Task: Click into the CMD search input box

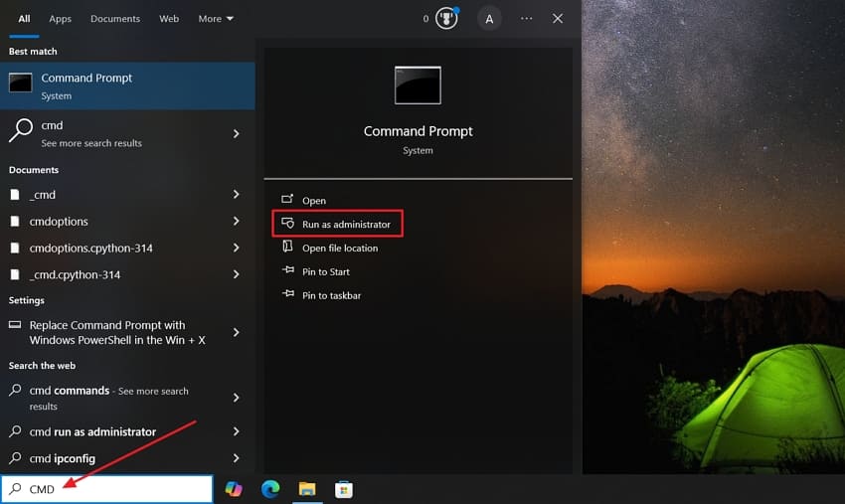Action: (107, 489)
